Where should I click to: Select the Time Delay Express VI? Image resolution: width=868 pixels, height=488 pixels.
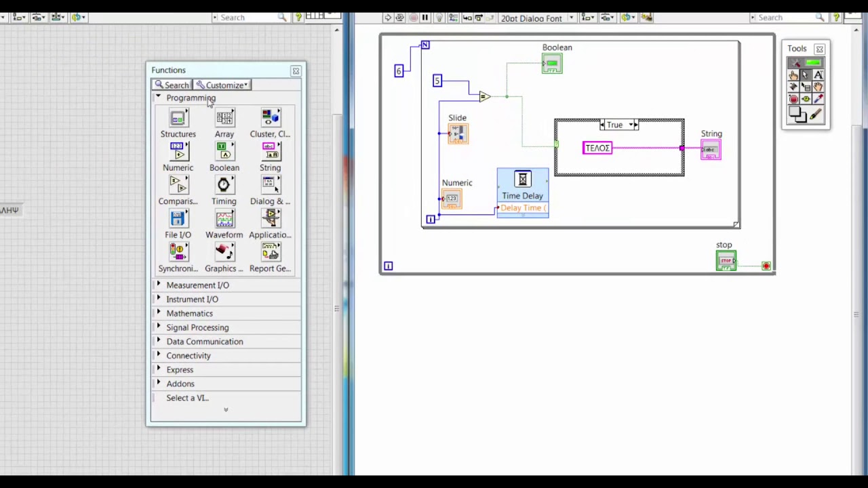coord(522,192)
